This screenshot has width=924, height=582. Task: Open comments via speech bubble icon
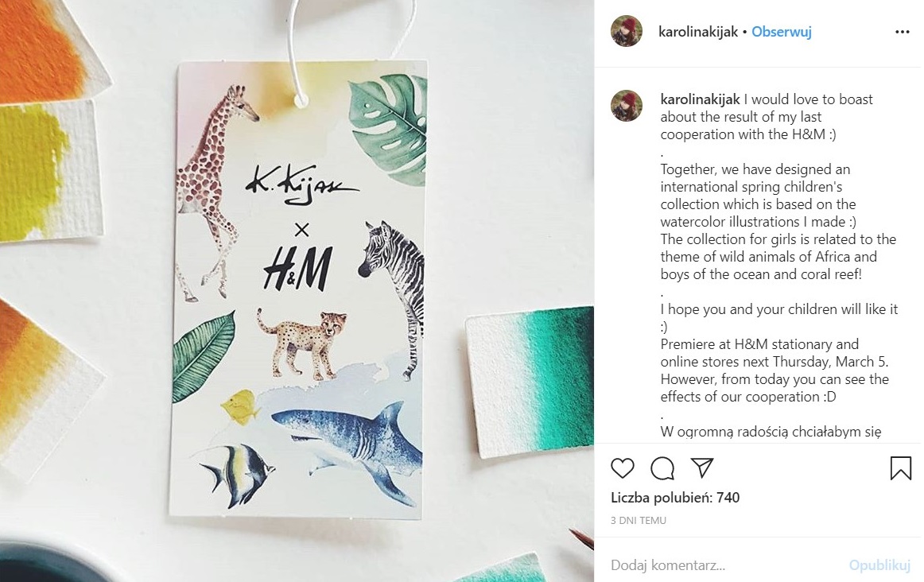(x=662, y=468)
